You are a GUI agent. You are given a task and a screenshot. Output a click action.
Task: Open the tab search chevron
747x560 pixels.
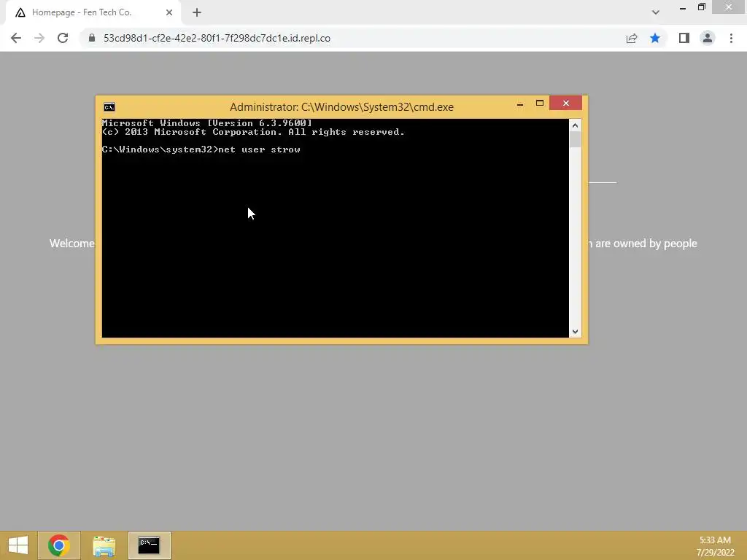click(x=656, y=12)
